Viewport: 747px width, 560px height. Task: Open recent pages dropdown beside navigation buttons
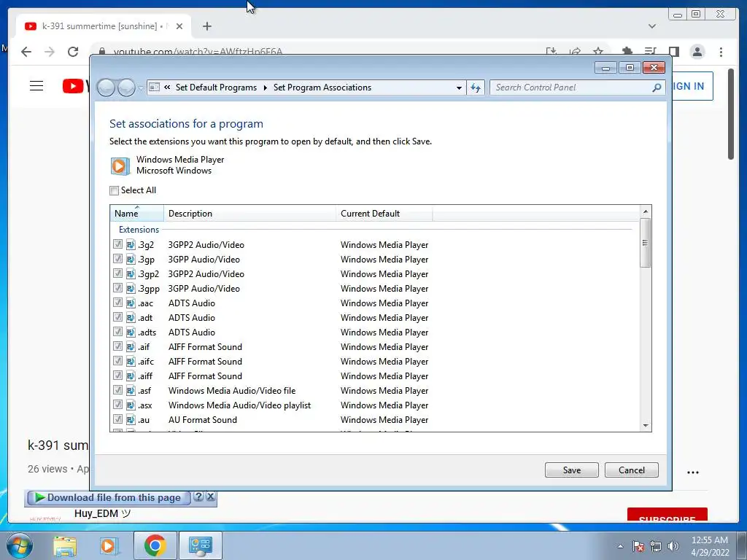[141, 88]
